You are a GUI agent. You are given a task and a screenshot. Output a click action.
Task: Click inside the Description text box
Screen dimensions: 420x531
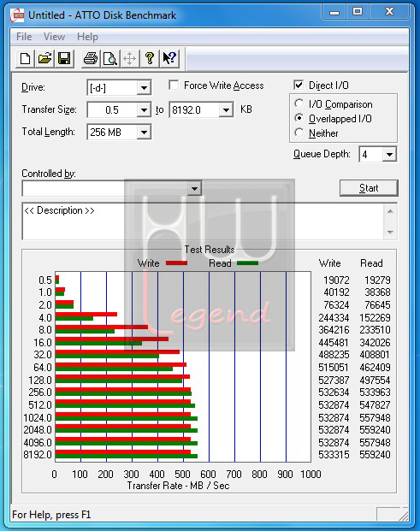point(204,221)
